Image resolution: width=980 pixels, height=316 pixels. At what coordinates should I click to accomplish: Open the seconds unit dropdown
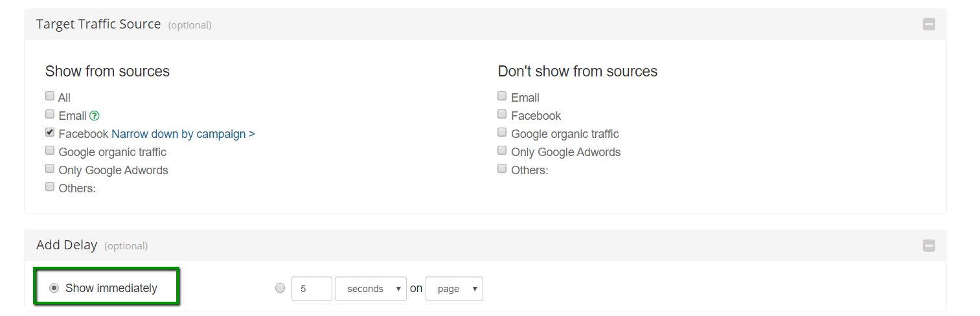tap(370, 289)
